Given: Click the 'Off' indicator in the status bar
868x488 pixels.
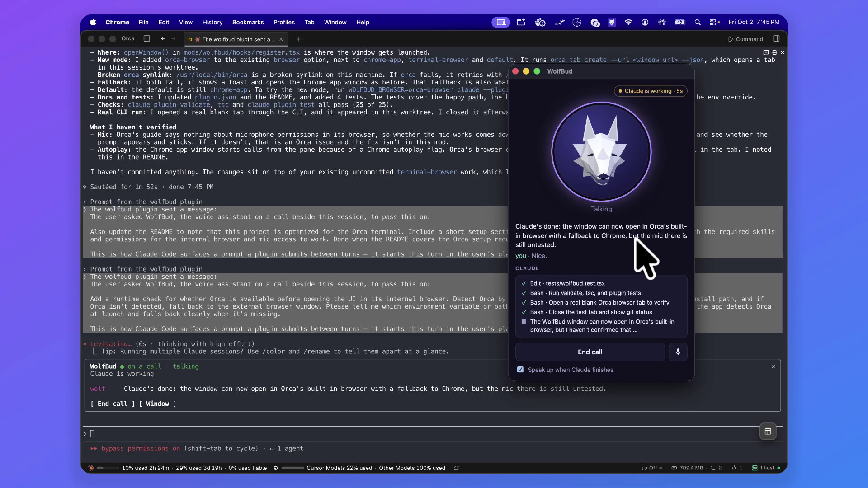Looking at the screenshot, I should [652, 468].
